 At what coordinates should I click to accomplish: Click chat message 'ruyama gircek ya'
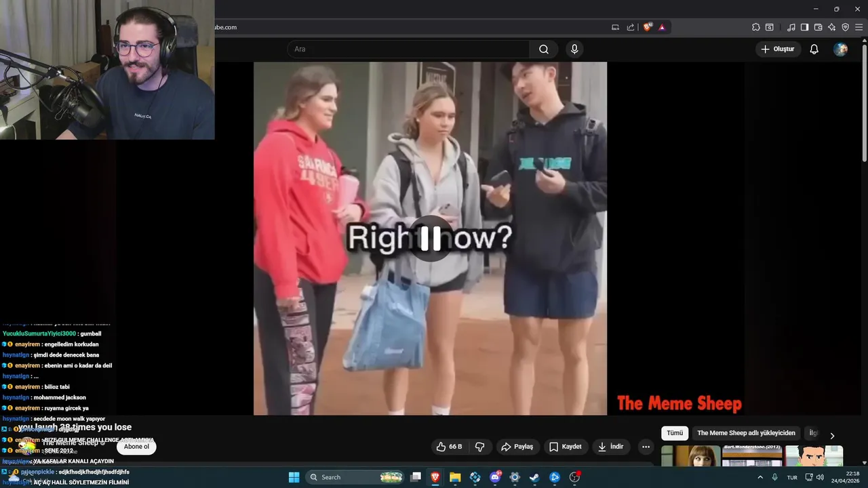tap(66, 408)
